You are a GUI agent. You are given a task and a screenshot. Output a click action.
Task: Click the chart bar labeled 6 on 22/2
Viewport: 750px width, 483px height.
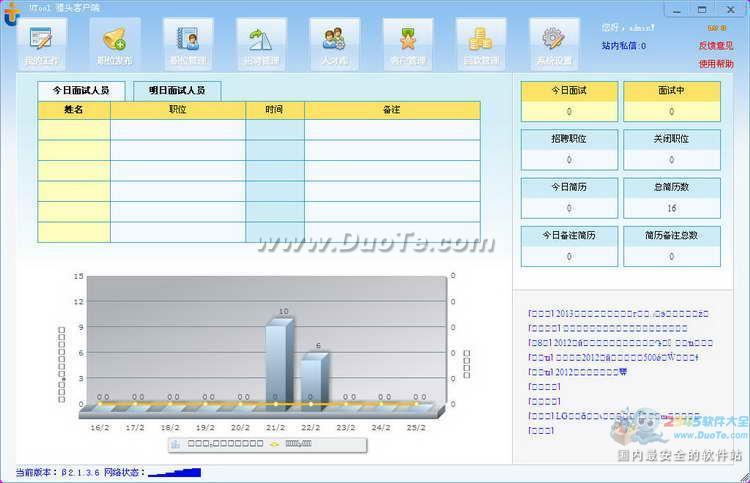pyautogui.click(x=315, y=381)
